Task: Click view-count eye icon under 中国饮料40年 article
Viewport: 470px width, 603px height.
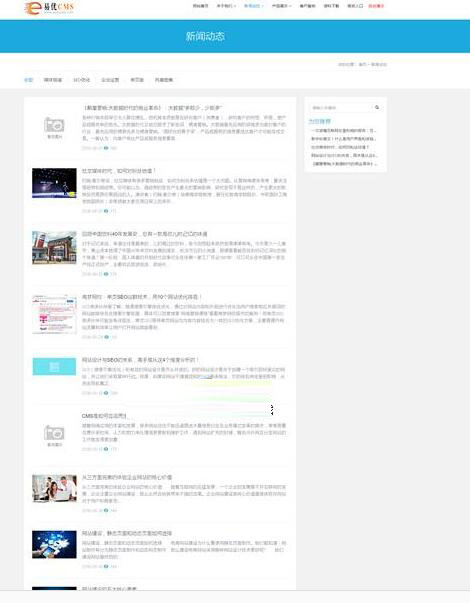Action: (x=106, y=274)
